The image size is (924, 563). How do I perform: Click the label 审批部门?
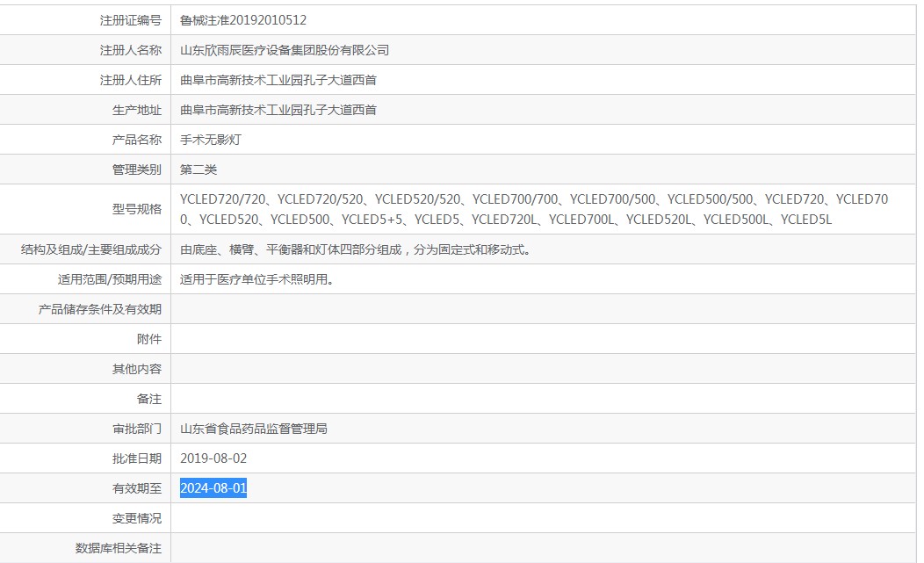pos(137,429)
